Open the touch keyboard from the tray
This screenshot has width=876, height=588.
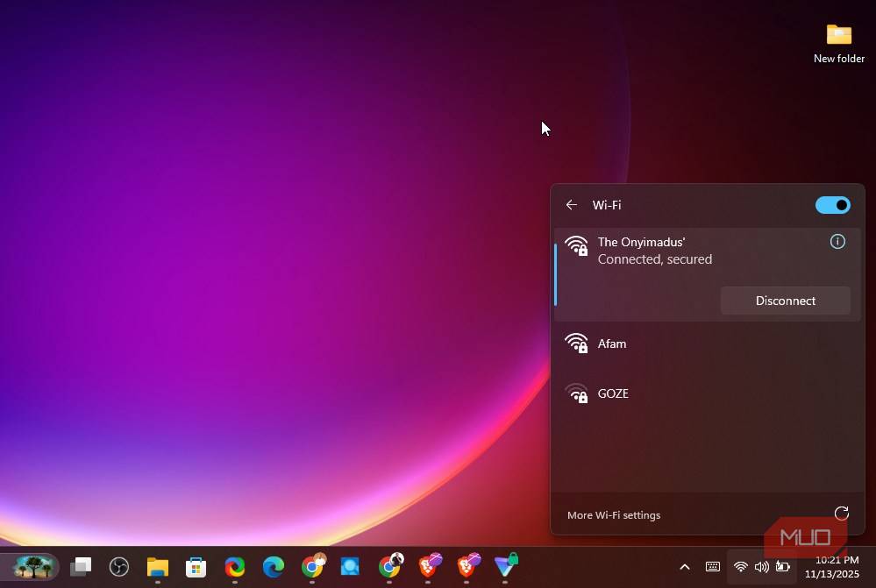[713, 567]
